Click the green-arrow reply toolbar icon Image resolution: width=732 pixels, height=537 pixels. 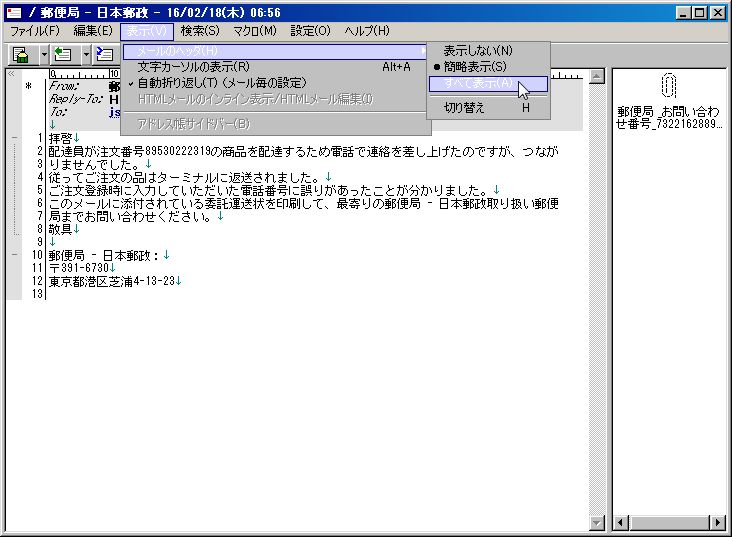63,55
